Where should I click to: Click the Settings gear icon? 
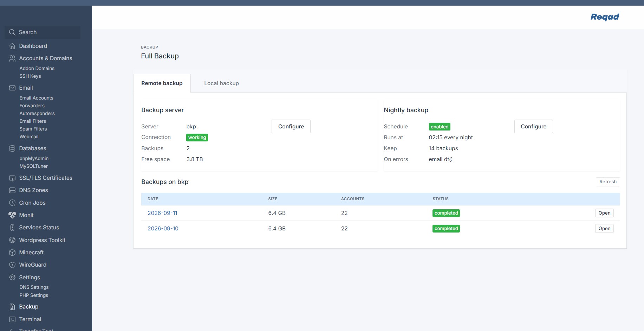click(12, 278)
